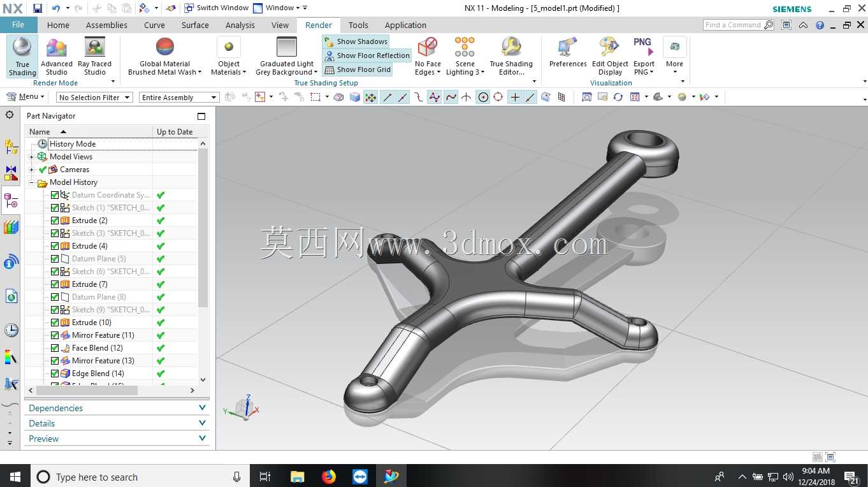Switch to the Curve ribbon tab
The image size is (868, 487).
[154, 25]
